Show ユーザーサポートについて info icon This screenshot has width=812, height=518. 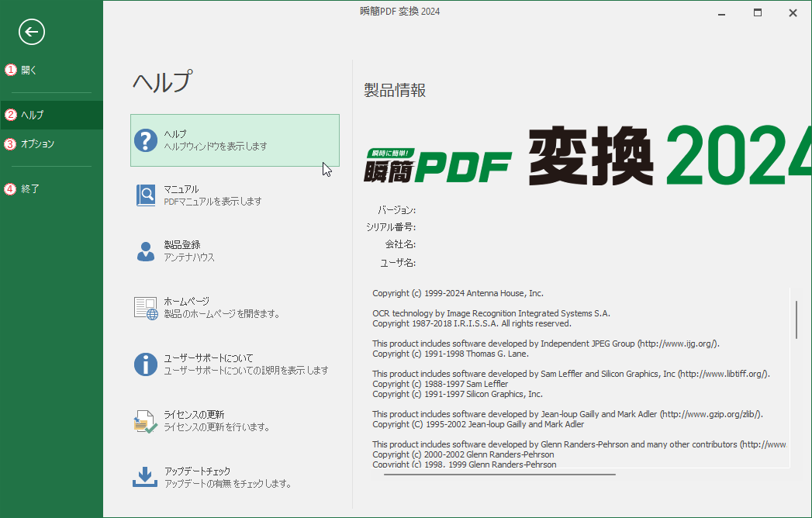[146, 364]
